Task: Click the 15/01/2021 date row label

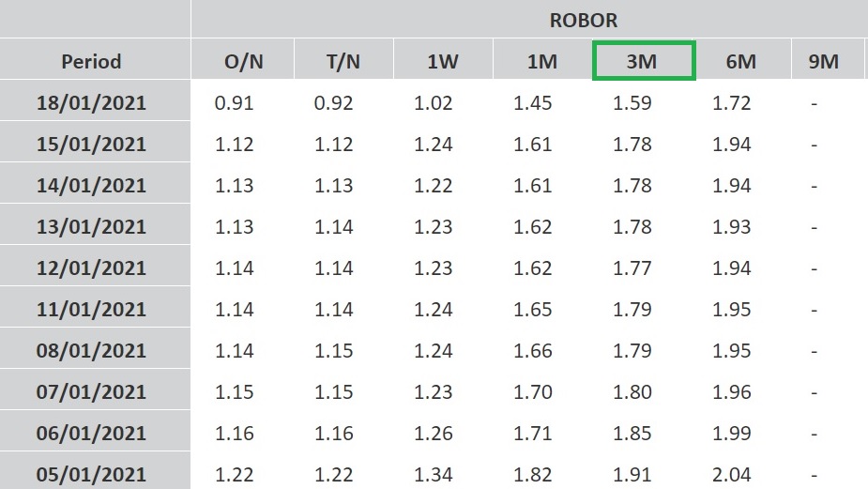Action: pos(92,145)
